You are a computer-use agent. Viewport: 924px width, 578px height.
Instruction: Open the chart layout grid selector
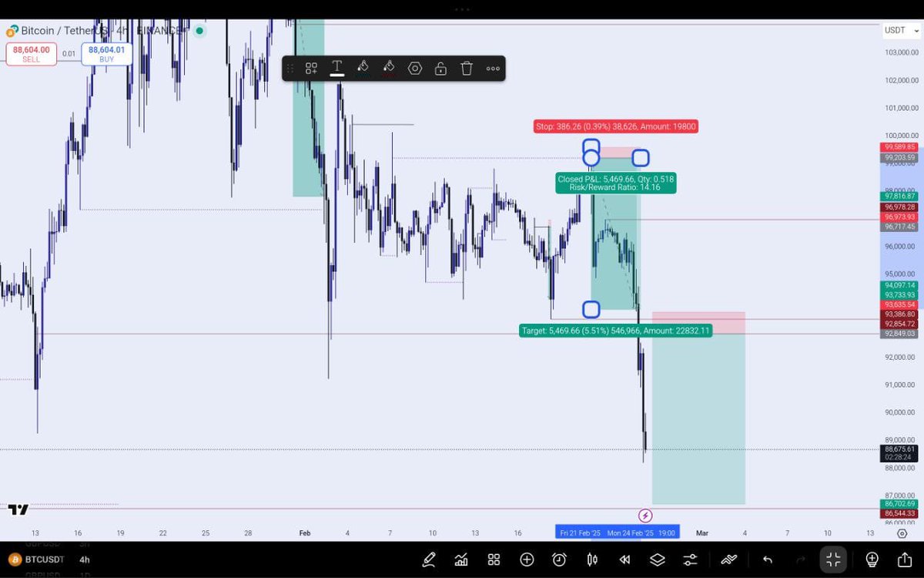click(x=494, y=560)
